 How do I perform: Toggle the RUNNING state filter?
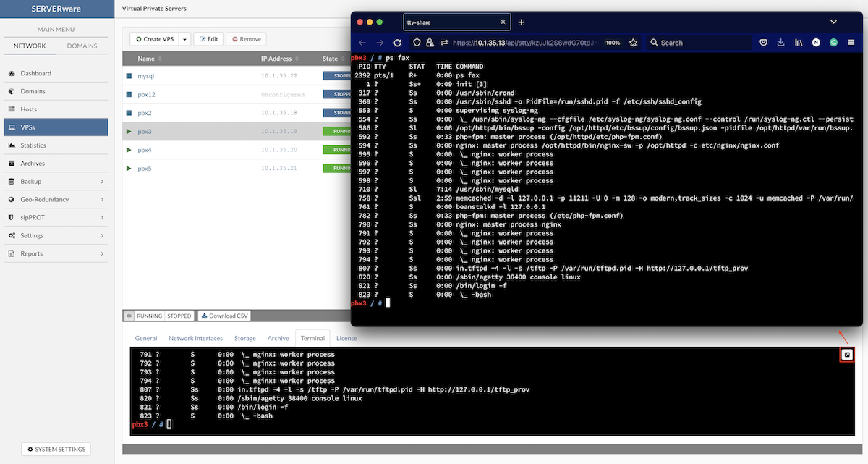(149, 316)
